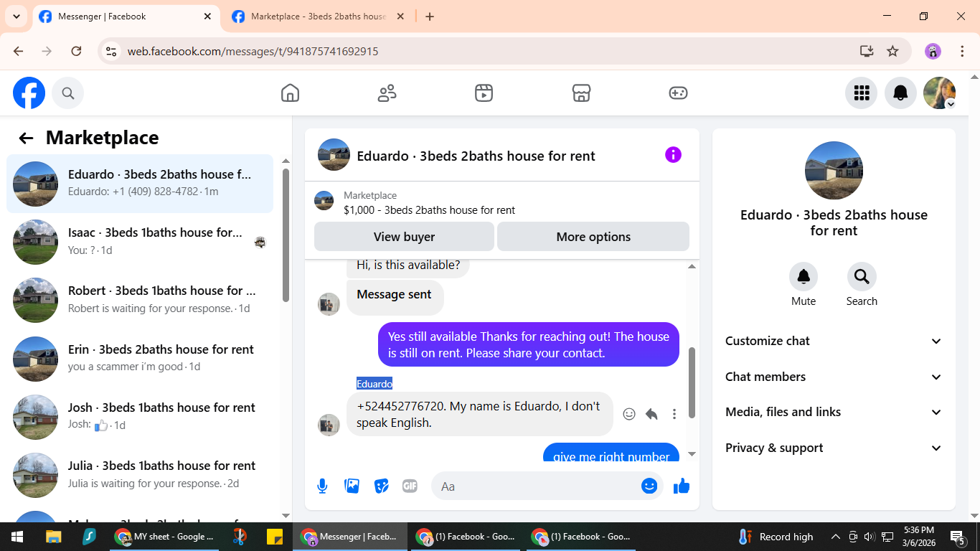Image resolution: width=980 pixels, height=551 pixels.
Task: Reply to Eduardo's phone number message
Action: [651, 414]
